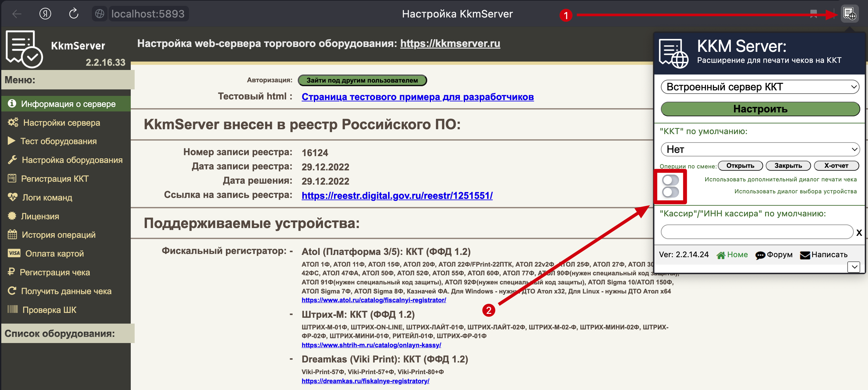Click the barcode icon beside Проверка ШК

coord(13,309)
